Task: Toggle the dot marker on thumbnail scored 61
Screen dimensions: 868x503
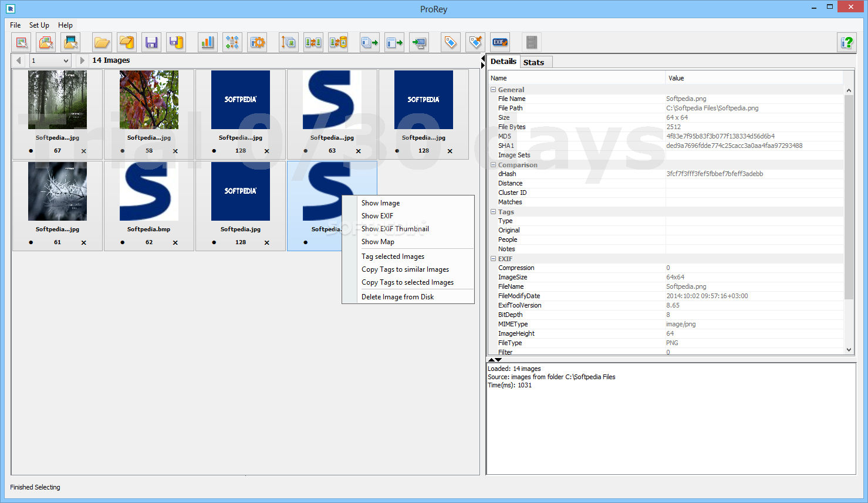Action: pyautogui.click(x=31, y=242)
